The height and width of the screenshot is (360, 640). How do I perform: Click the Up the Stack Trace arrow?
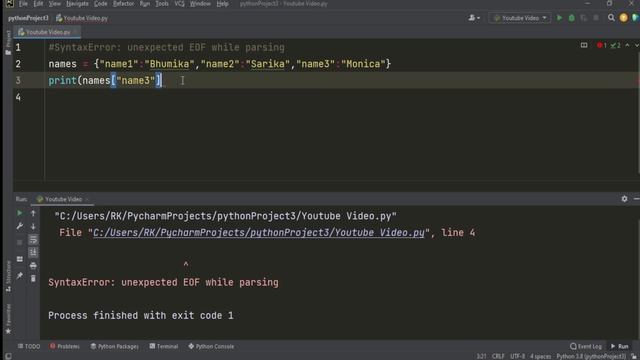click(x=33, y=213)
